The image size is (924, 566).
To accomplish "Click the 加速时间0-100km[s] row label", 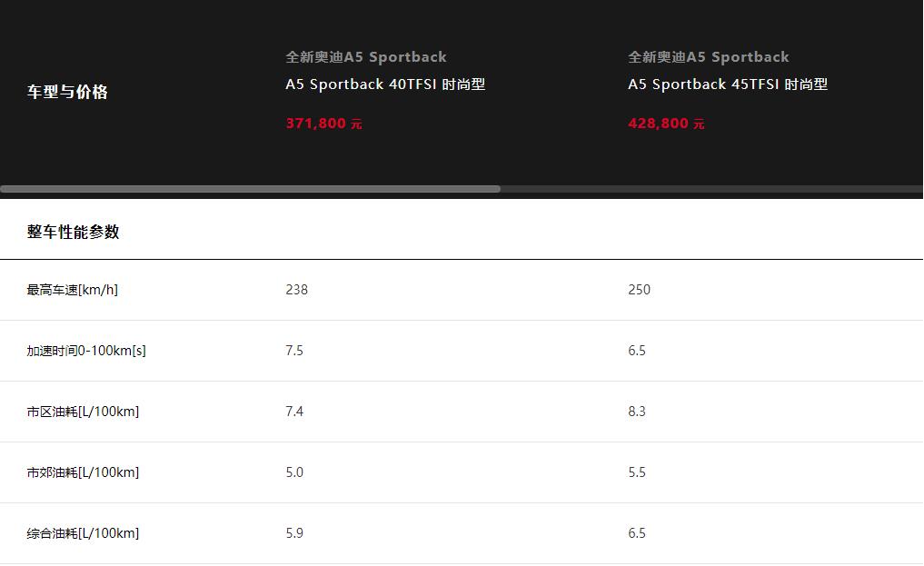I will coord(86,351).
